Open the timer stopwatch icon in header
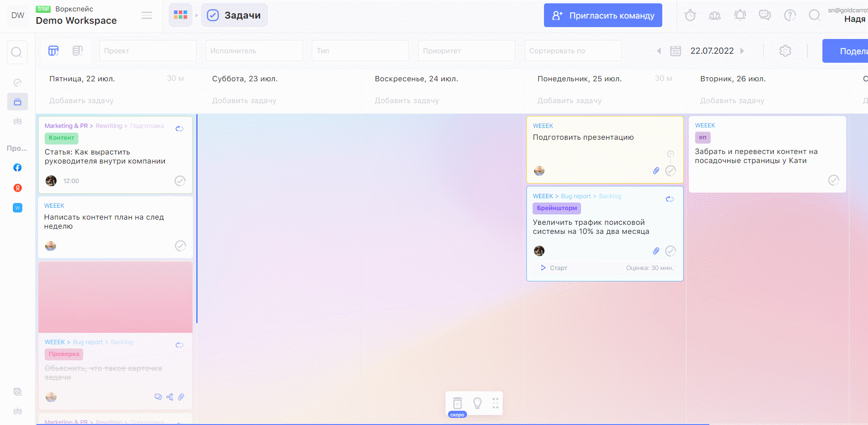This screenshot has width=868, height=425. tap(690, 16)
